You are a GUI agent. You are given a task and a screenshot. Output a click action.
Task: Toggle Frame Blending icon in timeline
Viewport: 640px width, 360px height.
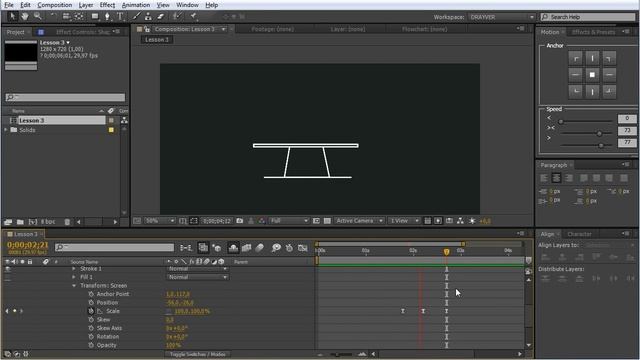[247, 248]
